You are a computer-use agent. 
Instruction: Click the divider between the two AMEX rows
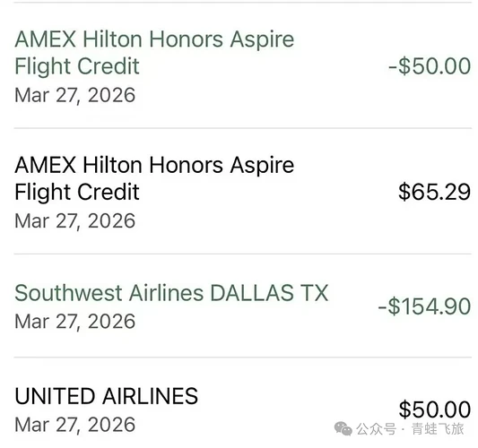tap(243, 128)
